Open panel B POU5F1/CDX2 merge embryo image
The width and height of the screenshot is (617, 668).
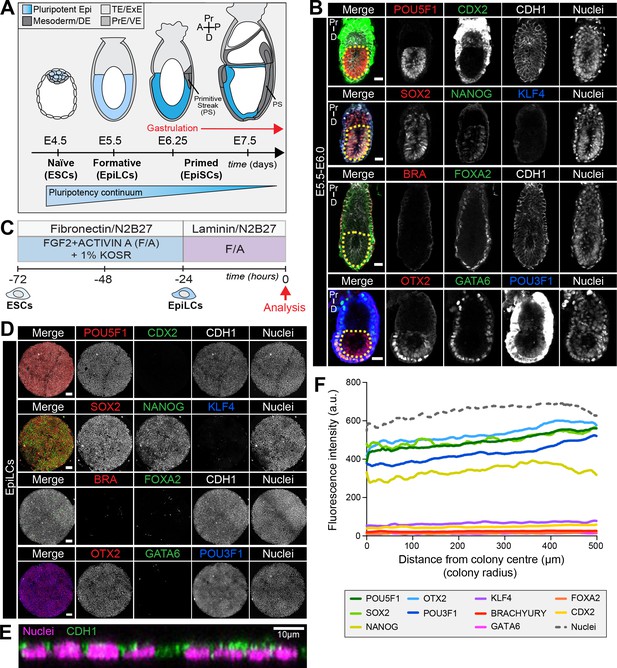click(x=356, y=51)
